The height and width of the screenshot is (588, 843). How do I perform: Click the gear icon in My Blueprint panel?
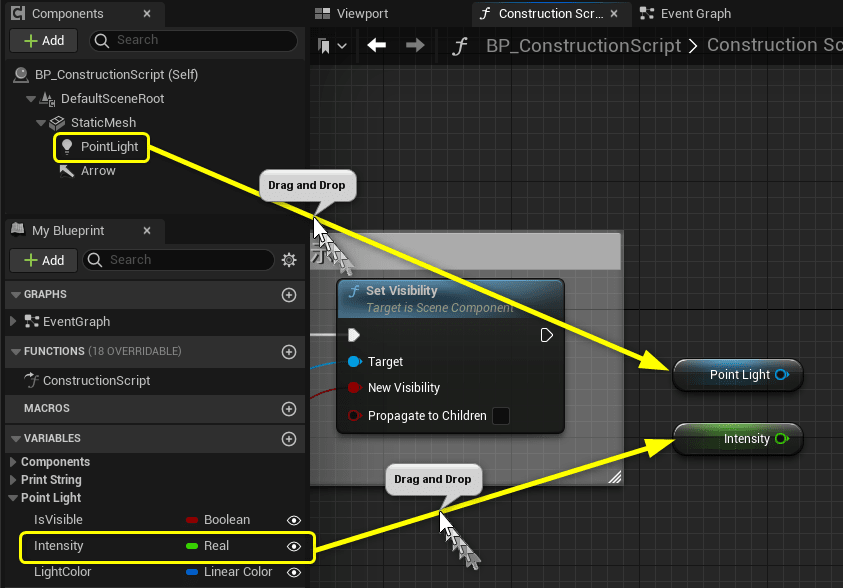coord(289,260)
